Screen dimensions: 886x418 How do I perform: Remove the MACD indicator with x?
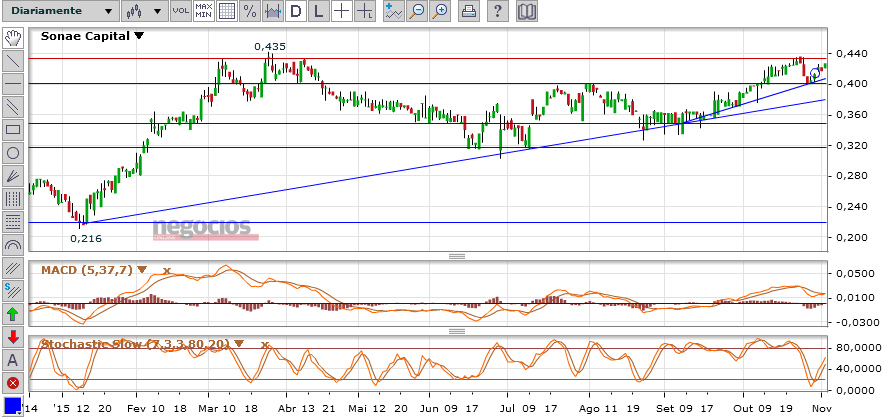click(166, 271)
